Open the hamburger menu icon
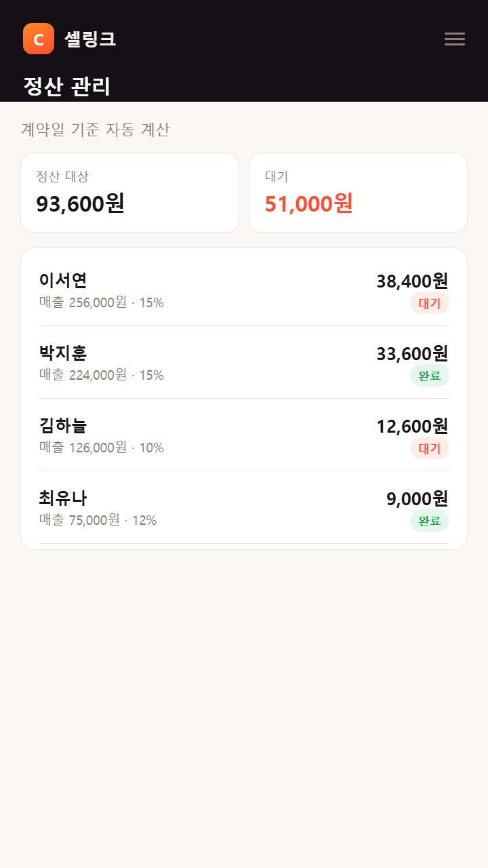The height and width of the screenshot is (868, 488). [455, 39]
